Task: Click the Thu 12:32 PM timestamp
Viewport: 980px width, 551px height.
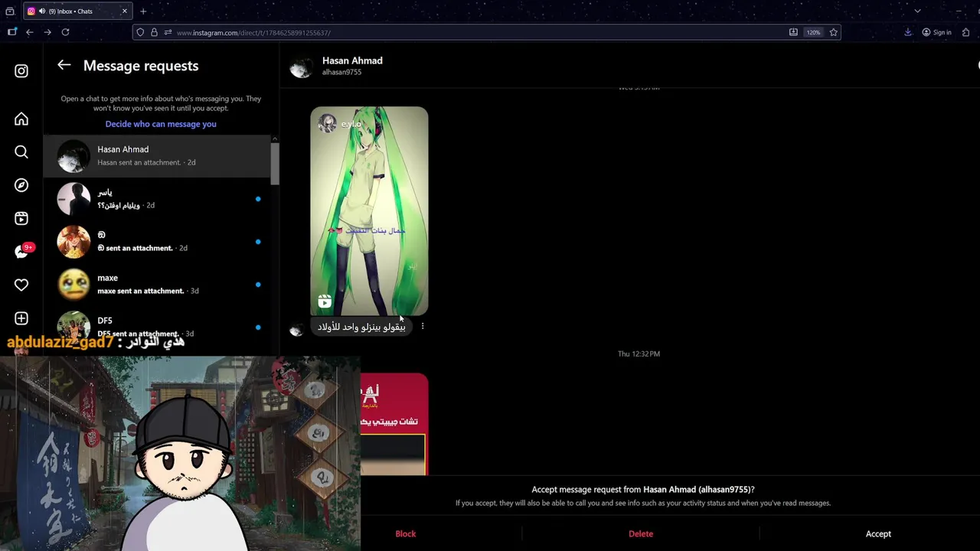Action: coord(639,354)
